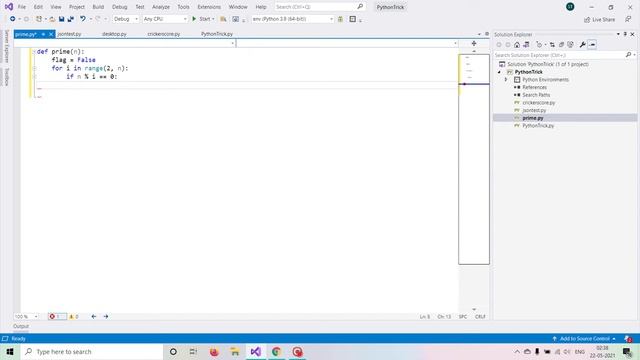Click the editor map-mode scrollbar
The height and width of the screenshot is (360, 640).
coord(474,159)
